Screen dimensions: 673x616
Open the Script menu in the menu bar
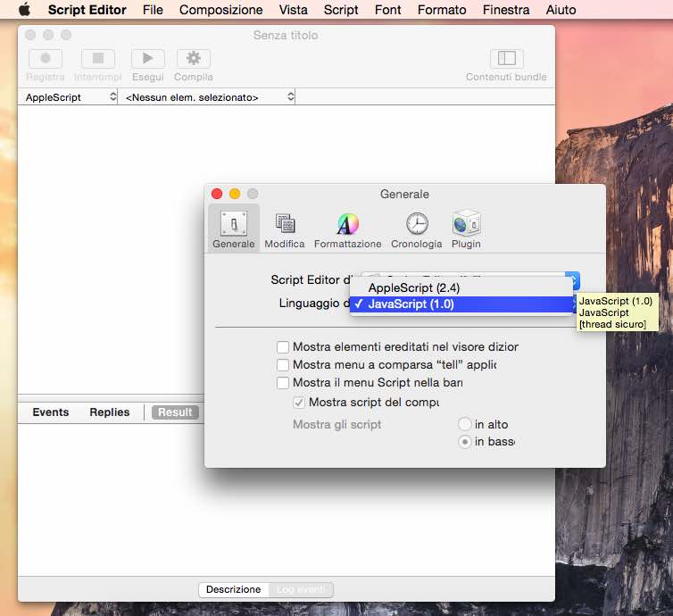pos(341,10)
